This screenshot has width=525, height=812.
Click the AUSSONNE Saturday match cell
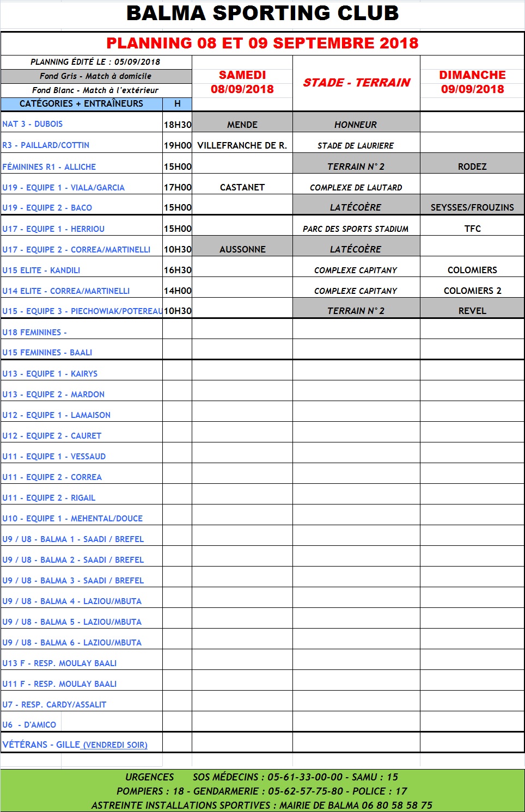pyautogui.click(x=242, y=249)
